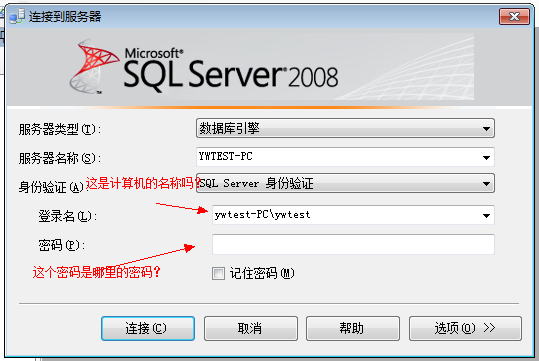Click the 数据库引擎 server type box
Image resolution: width=539 pixels, height=361 pixels.
[x=345, y=128]
